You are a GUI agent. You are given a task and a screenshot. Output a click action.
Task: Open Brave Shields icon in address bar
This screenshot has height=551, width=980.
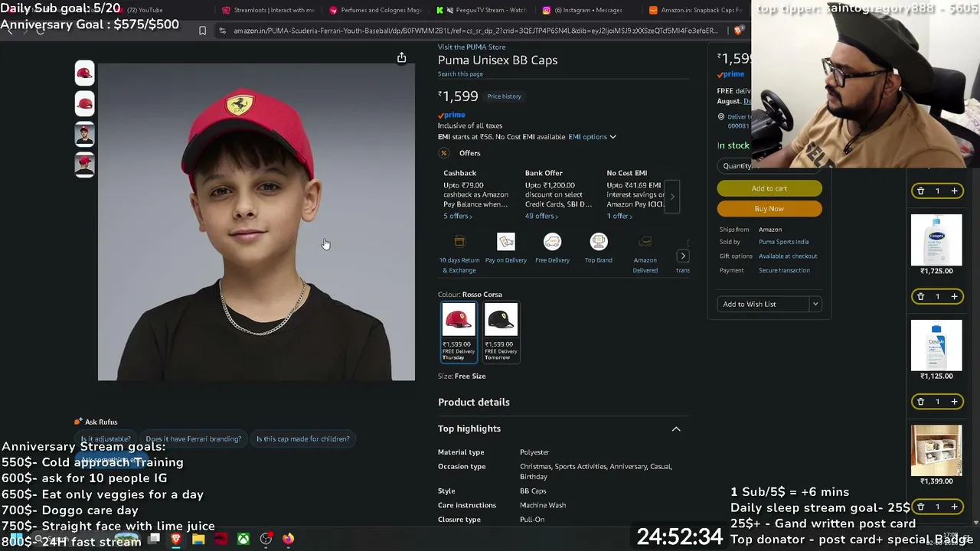click(738, 31)
